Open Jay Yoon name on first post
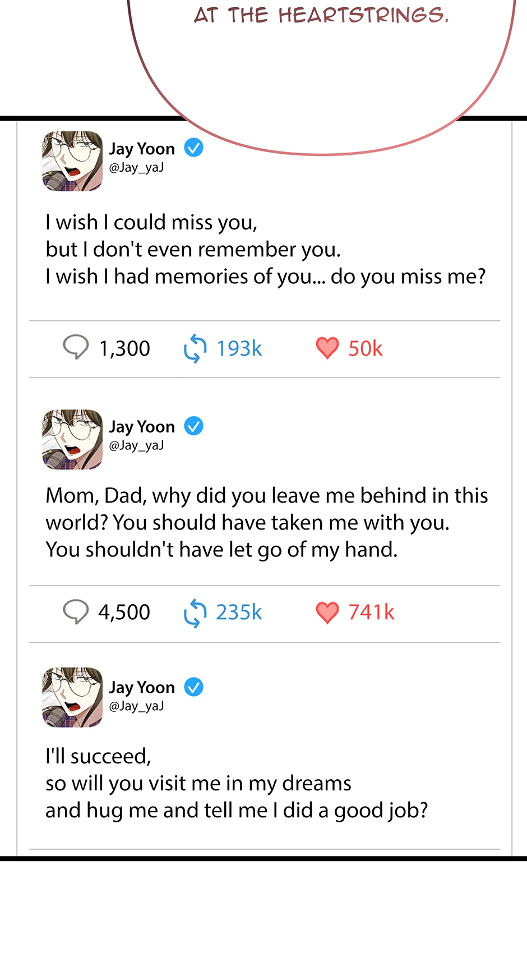 pos(142,149)
